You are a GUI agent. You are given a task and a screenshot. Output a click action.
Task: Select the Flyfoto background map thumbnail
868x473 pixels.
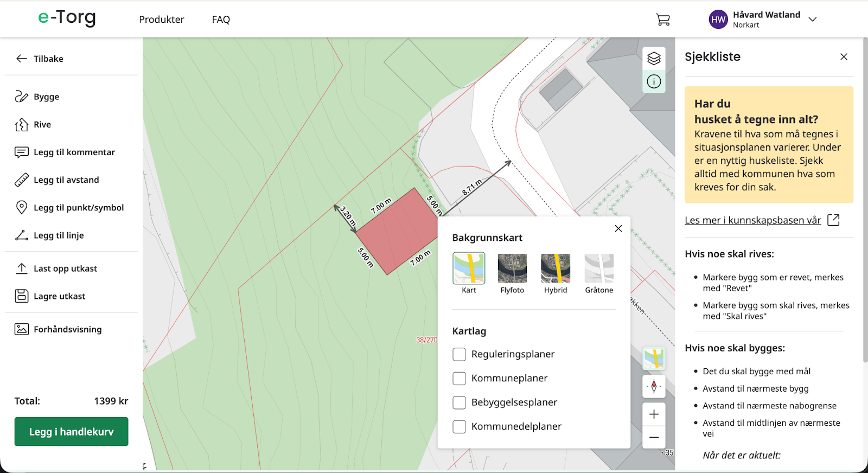512,269
